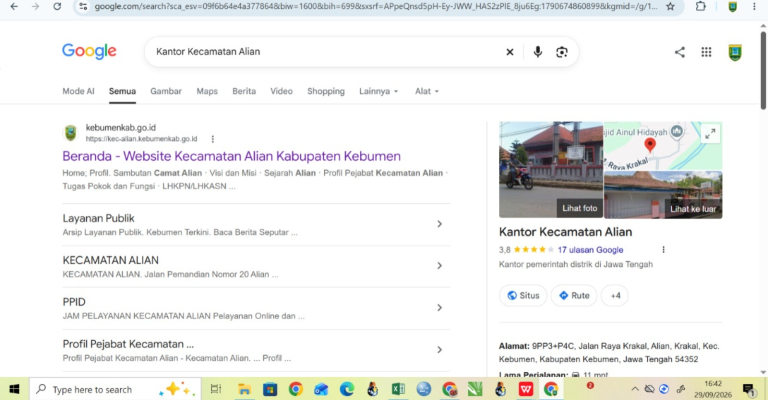The image size is (768, 400).
Task: Open three-dot options beside kebumenkab.go.id result
Action: [x=213, y=139]
